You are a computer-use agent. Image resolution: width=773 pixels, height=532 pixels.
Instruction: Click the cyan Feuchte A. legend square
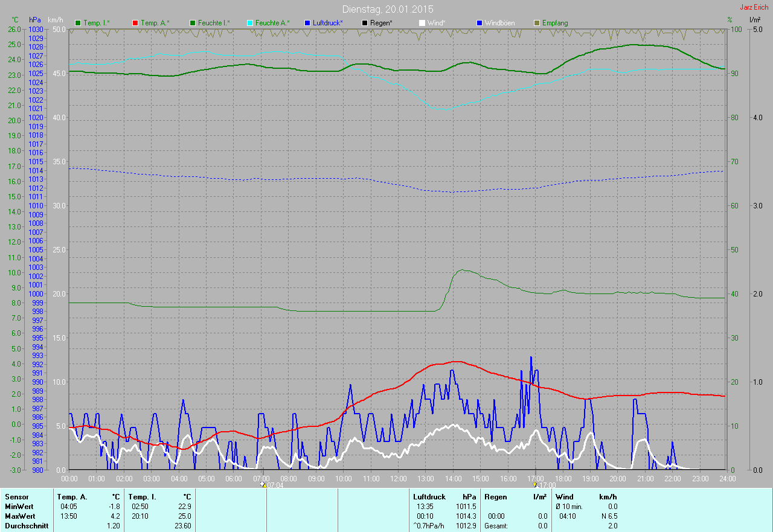[x=250, y=23]
